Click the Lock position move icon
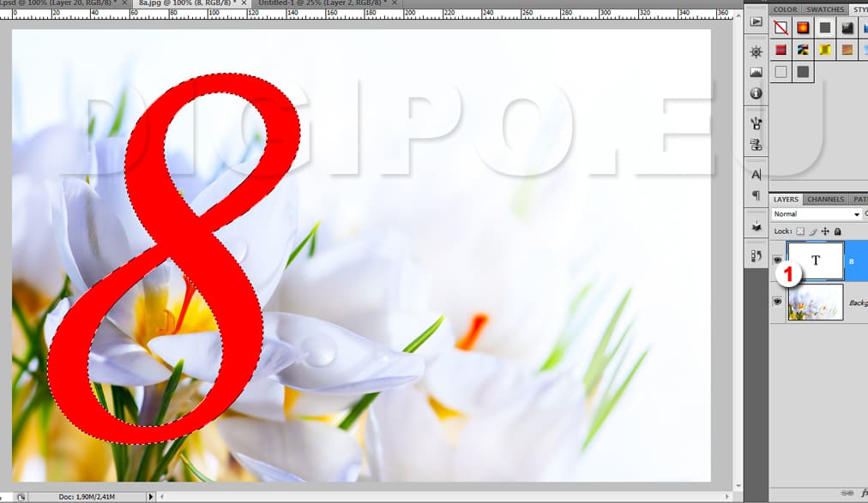The height and width of the screenshot is (503, 868). coord(825,231)
